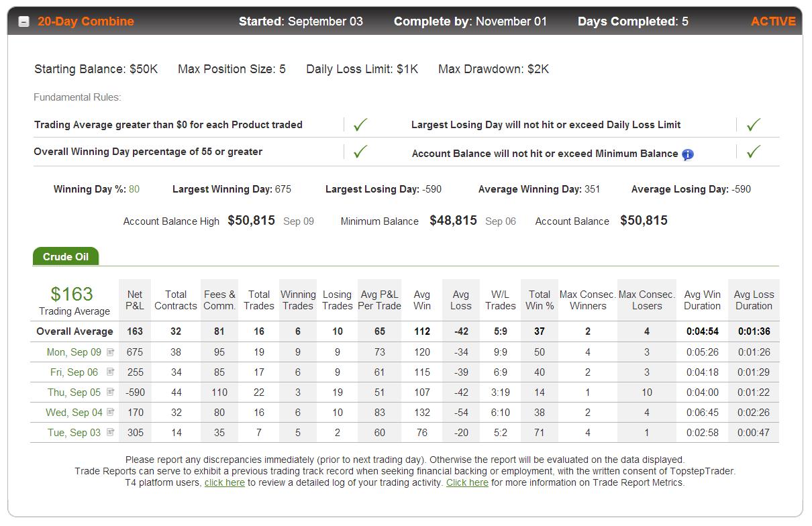Click the Largest Losing Day rule checkmark
812x526 pixels.
point(754,124)
